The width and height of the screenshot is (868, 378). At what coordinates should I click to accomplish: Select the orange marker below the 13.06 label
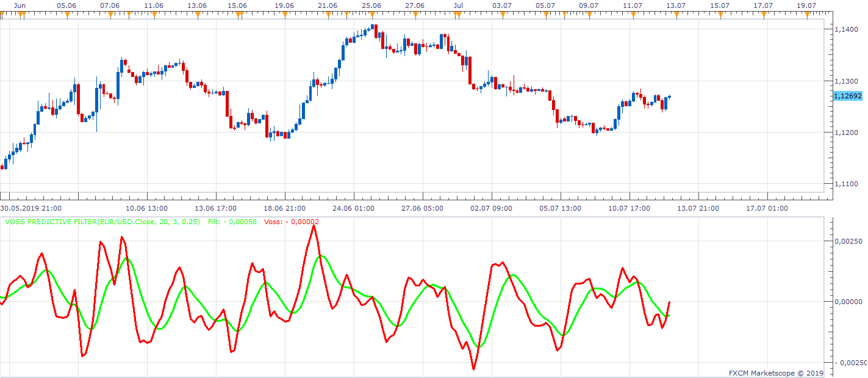197,14
